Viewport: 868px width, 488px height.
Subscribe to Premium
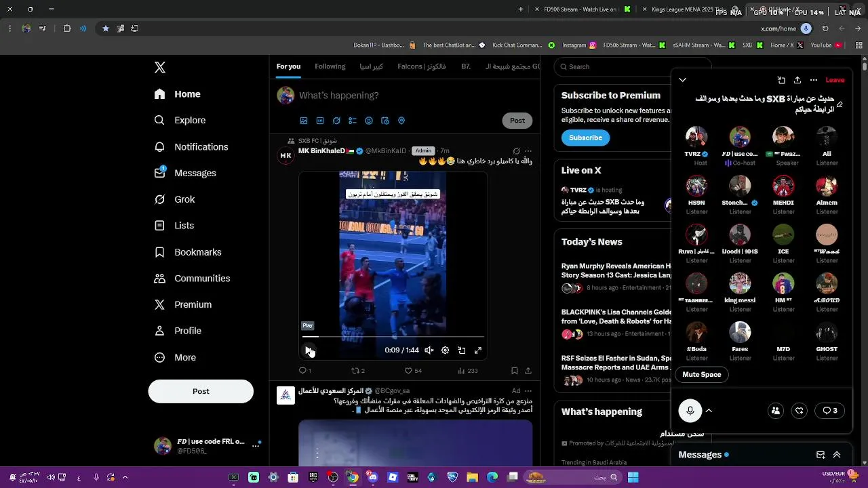pyautogui.click(x=585, y=138)
